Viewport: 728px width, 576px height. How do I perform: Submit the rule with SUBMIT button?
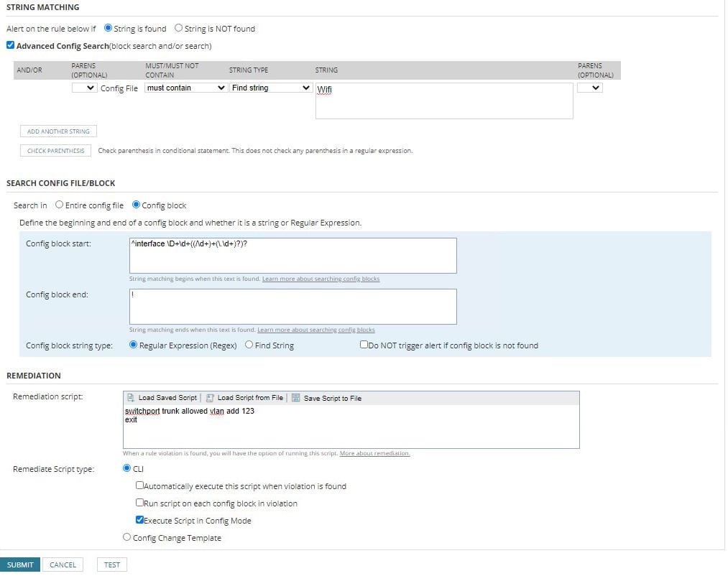pos(20,565)
